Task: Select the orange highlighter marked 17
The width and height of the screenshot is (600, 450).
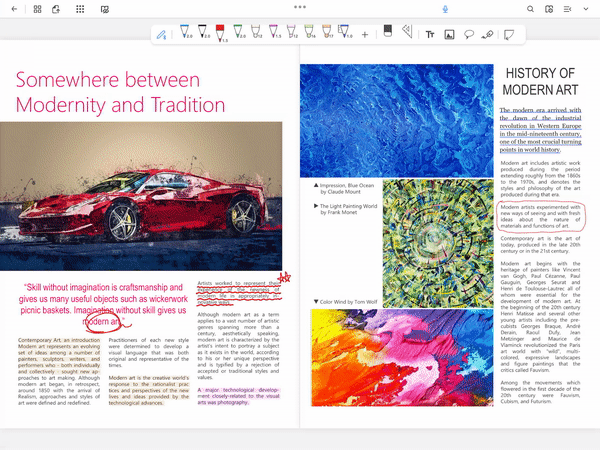Action: point(327,32)
